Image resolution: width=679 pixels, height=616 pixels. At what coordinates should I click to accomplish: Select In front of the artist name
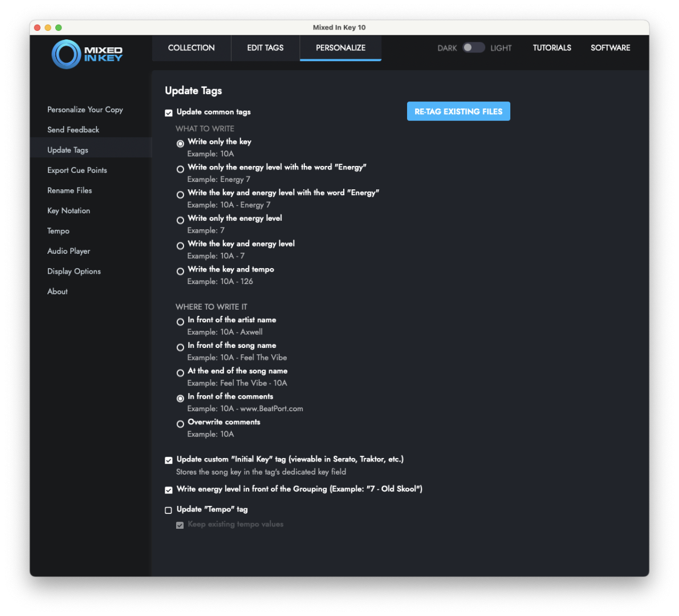[x=180, y=322]
